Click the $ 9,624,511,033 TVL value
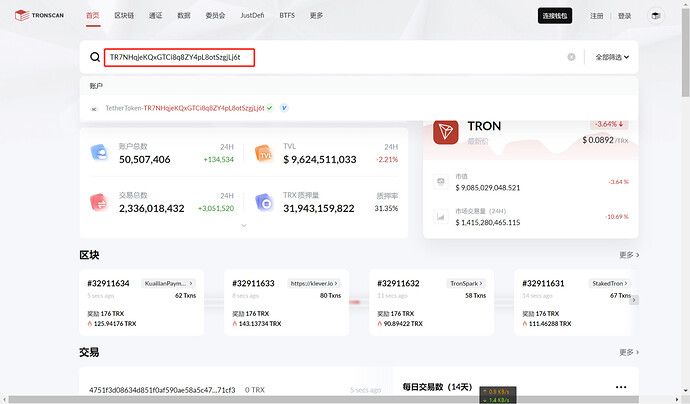The width and height of the screenshot is (690, 404). click(x=320, y=159)
